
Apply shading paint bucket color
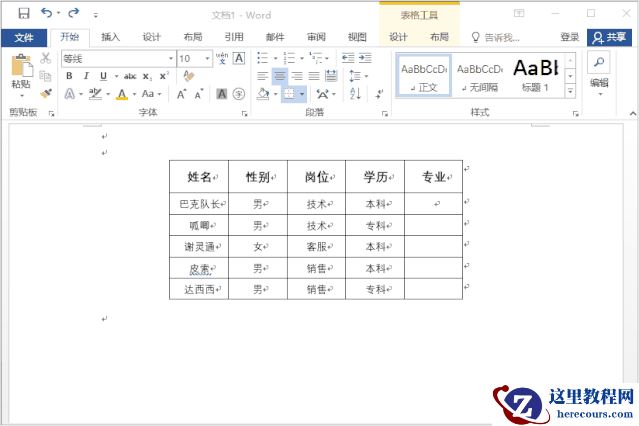point(263,94)
